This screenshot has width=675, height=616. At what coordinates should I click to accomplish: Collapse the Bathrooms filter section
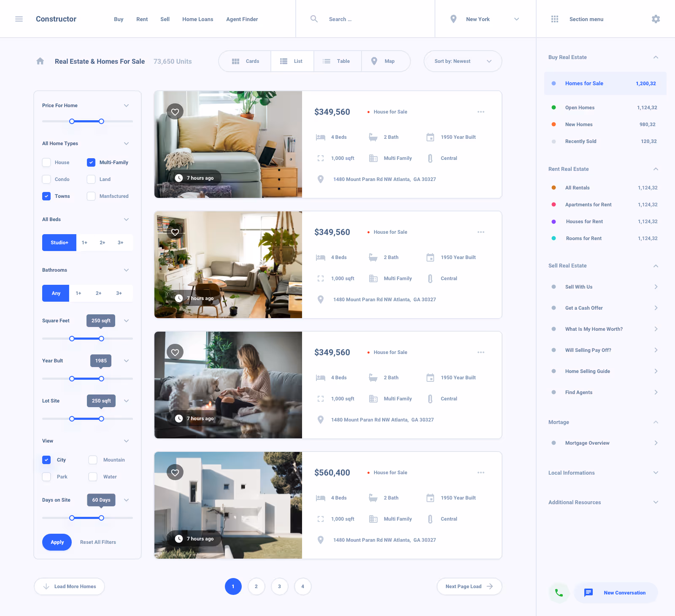126,270
